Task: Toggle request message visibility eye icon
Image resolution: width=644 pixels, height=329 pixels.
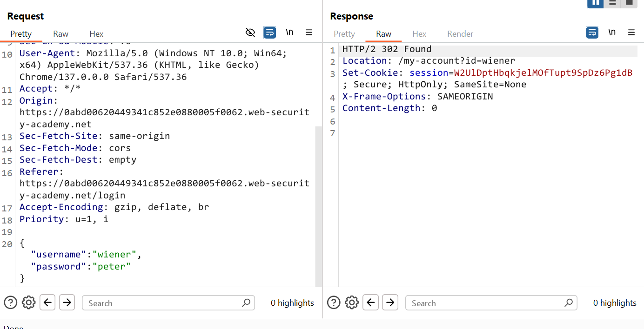Action: tap(250, 33)
